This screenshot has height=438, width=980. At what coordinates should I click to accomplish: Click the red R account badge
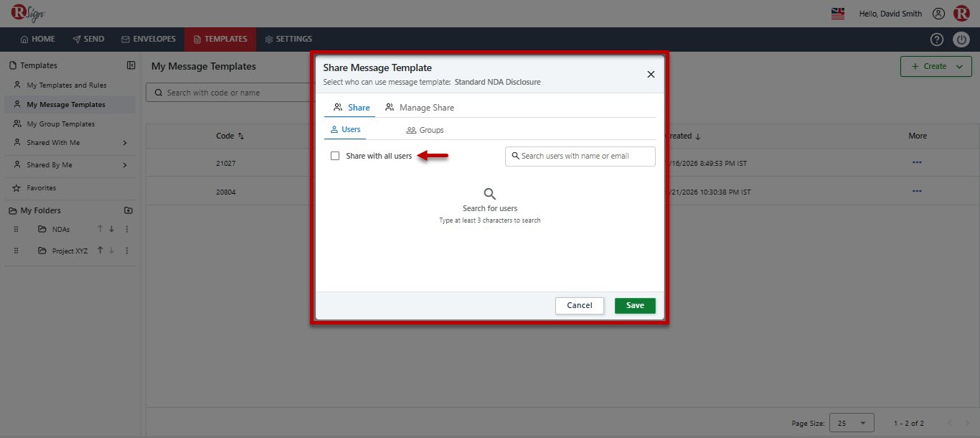click(961, 14)
